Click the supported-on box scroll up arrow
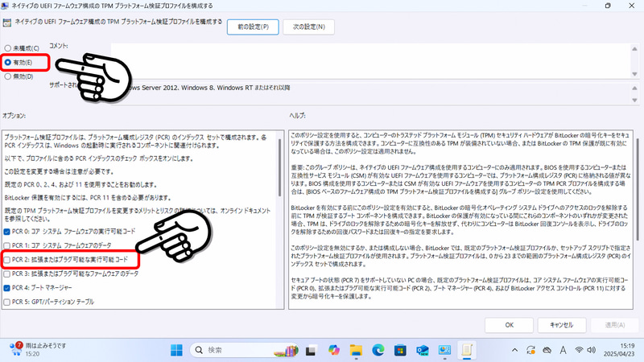This screenshot has height=362, width=644. pyautogui.click(x=634, y=88)
